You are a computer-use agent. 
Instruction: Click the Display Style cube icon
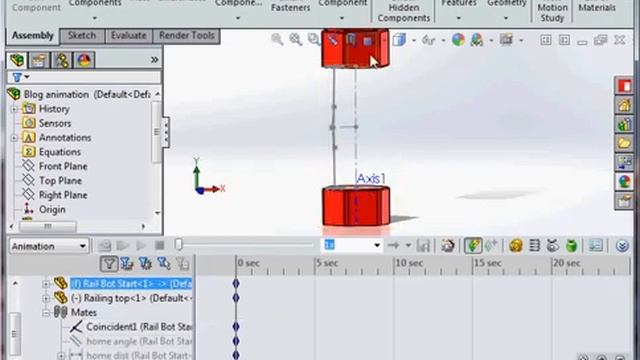click(399, 40)
